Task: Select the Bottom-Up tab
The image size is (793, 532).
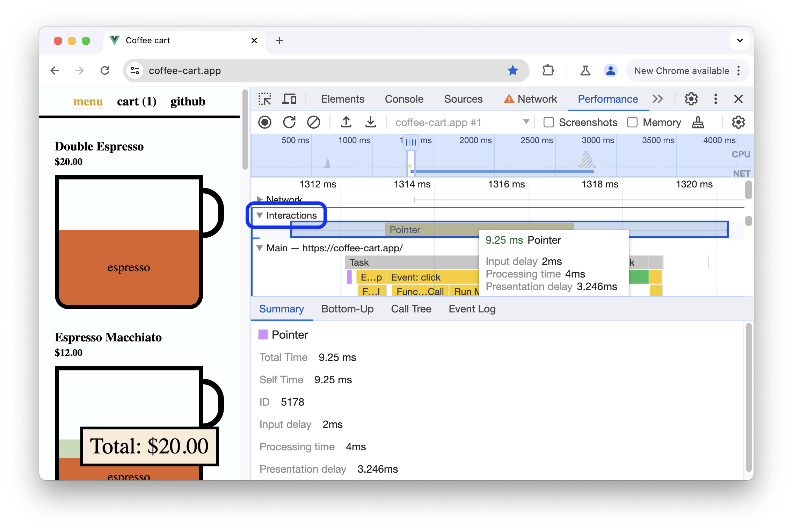Action: click(348, 309)
